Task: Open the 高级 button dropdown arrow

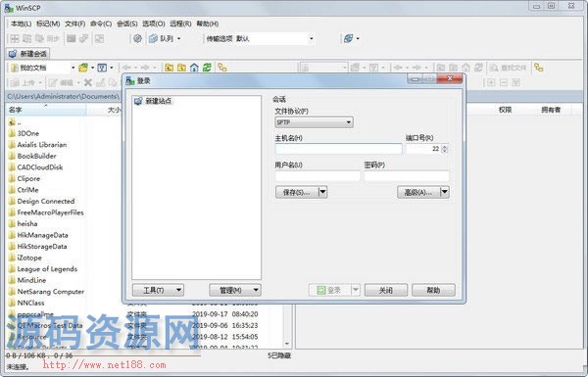Action: click(444, 192)
